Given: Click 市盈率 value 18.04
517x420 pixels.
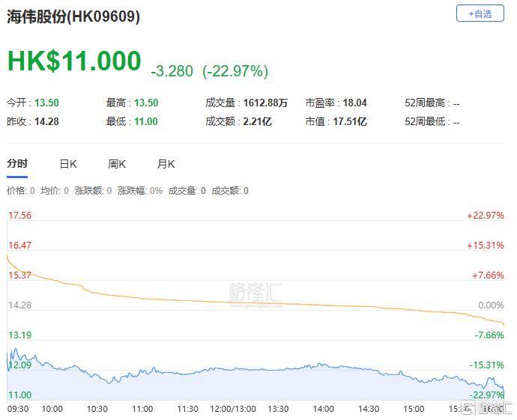Looking at the screenshot, I should pos(354,103).
